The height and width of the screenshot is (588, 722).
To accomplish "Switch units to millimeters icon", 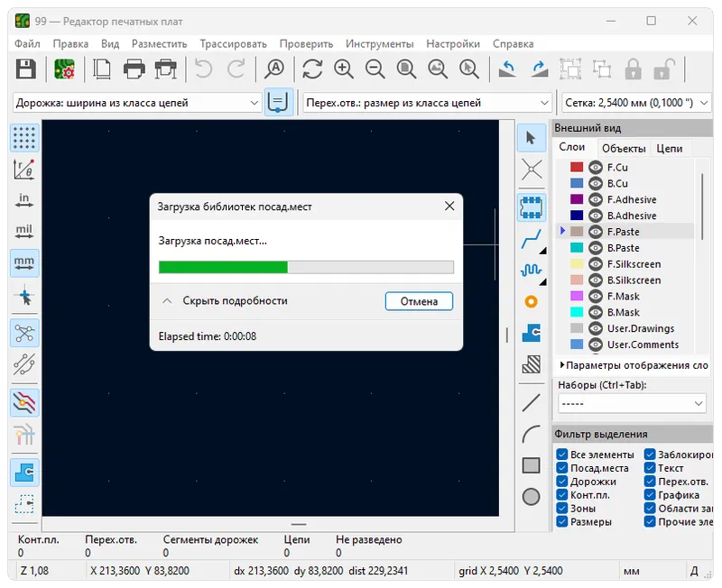I will (x=24, y=262).
